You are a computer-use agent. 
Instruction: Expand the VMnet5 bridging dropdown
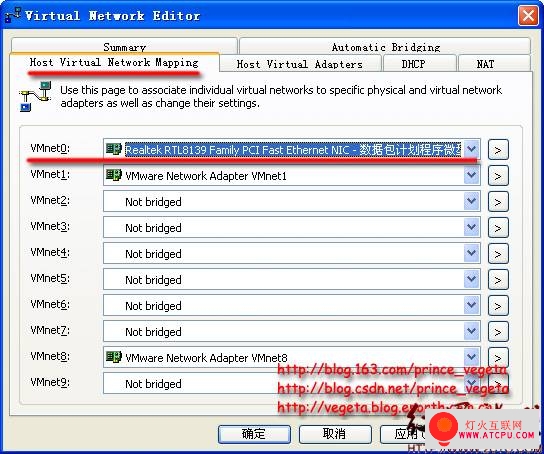tap(471, 280)
